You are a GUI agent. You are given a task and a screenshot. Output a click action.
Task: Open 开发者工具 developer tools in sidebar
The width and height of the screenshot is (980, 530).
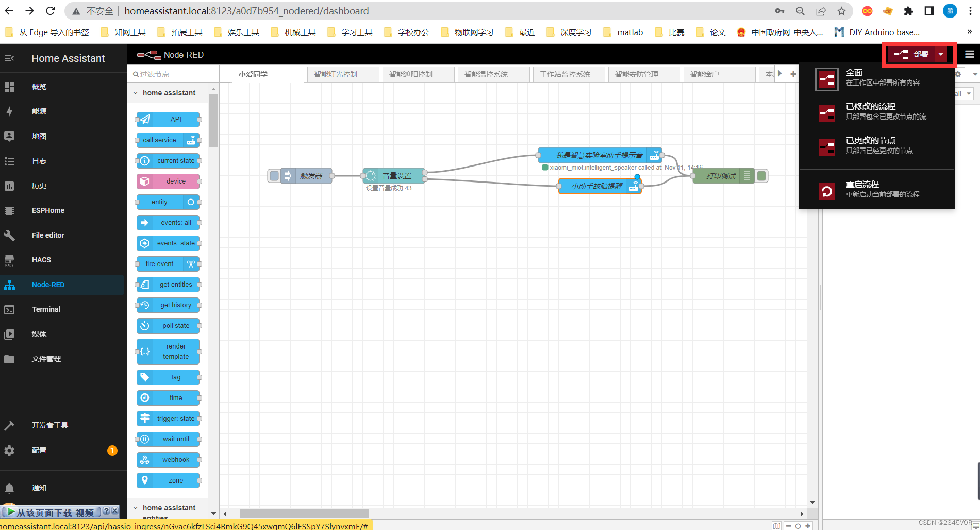click(62, 425)
